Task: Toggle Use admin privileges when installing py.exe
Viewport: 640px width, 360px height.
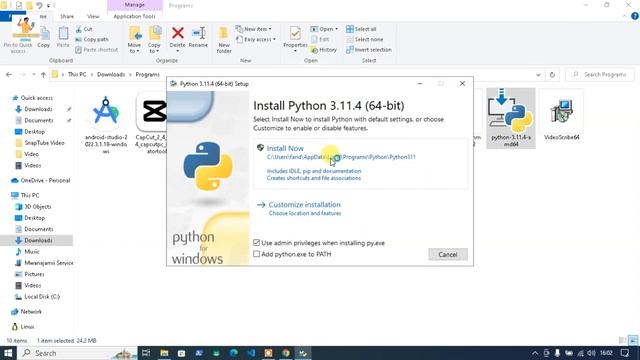Action: 256,243
